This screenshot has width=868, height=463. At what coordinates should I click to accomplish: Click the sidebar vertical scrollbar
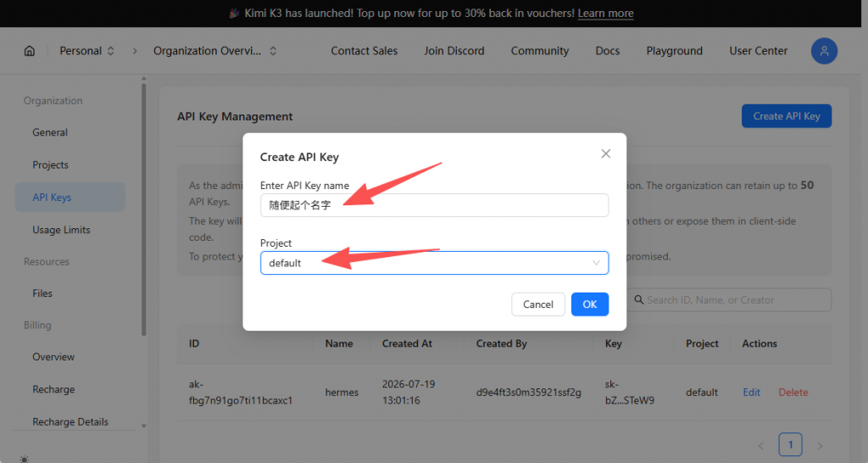tap(144, 209)
